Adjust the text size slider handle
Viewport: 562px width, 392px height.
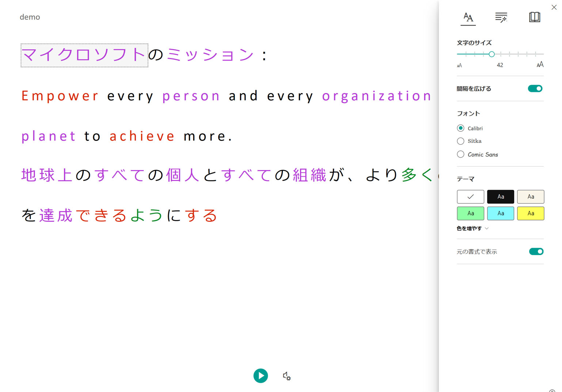click(x=491, y=54)
